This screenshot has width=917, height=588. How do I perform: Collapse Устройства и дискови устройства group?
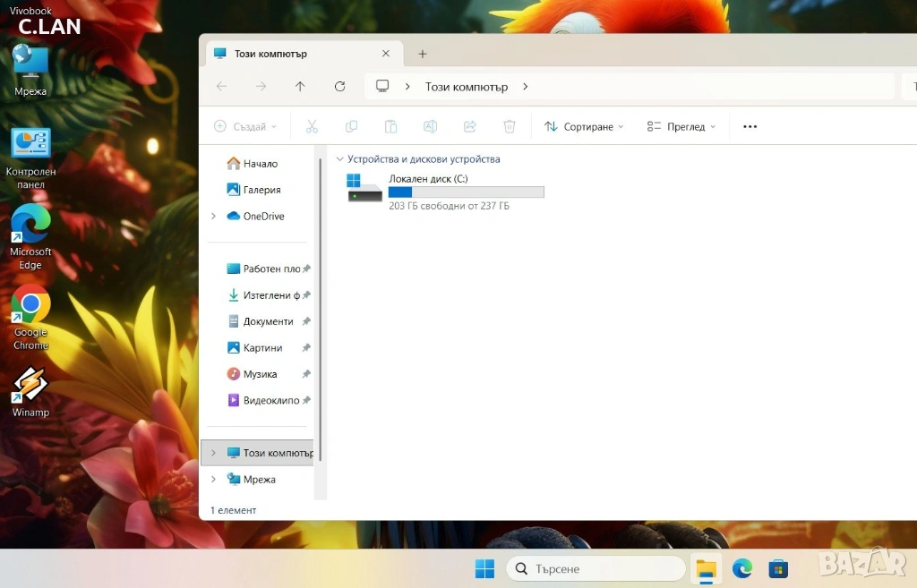click(339, 159)
